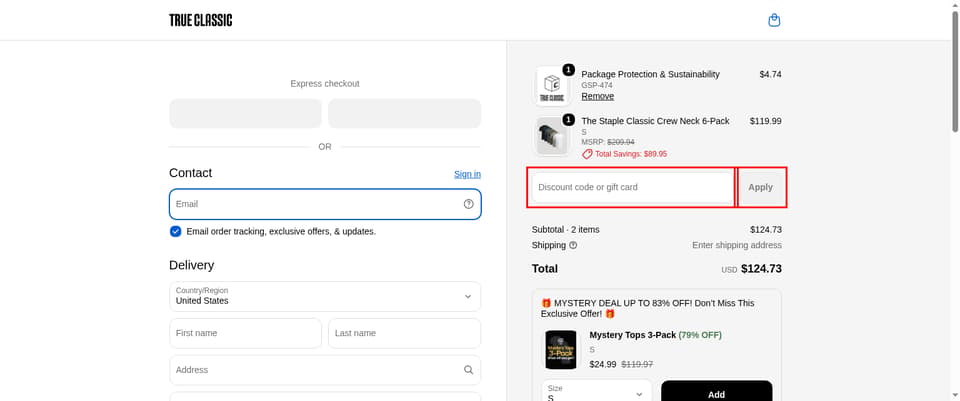Image resolution: width=960 pixels, height=401 pixels.
Task: Add Mystery Tops 3-Pack to order
Action: coord(716,392)
